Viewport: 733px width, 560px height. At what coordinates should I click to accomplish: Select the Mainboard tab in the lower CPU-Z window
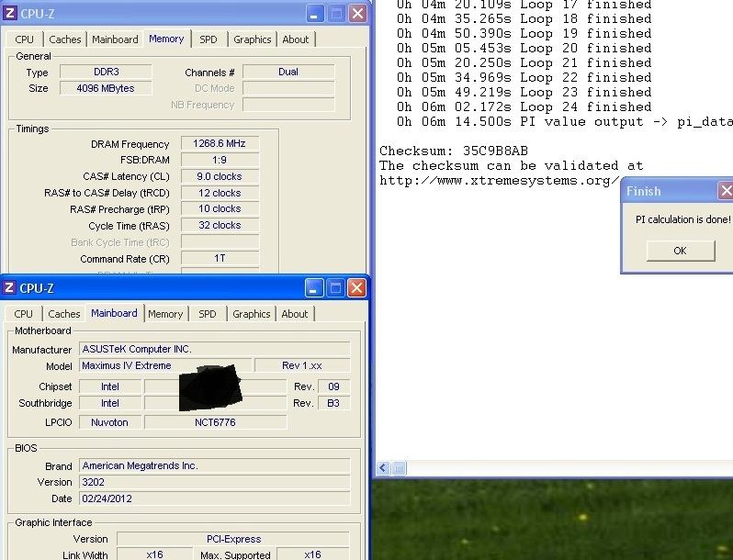coord(115,313)
